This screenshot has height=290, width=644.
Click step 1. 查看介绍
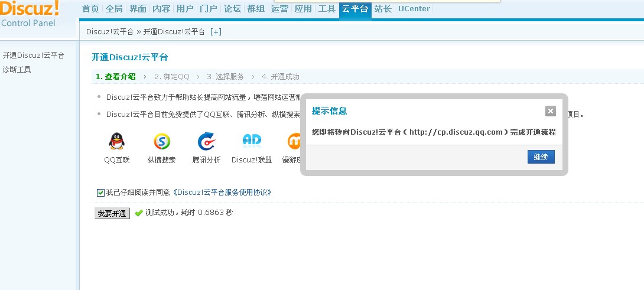point(115,76)
